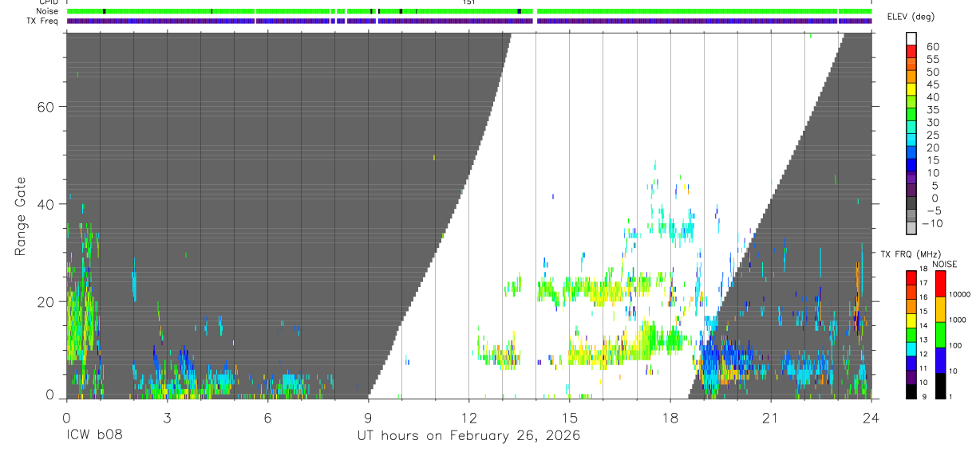980x452 pixels.
Task: Click the 'ELEV (deg)' legend title
Action: click(911, 17)
